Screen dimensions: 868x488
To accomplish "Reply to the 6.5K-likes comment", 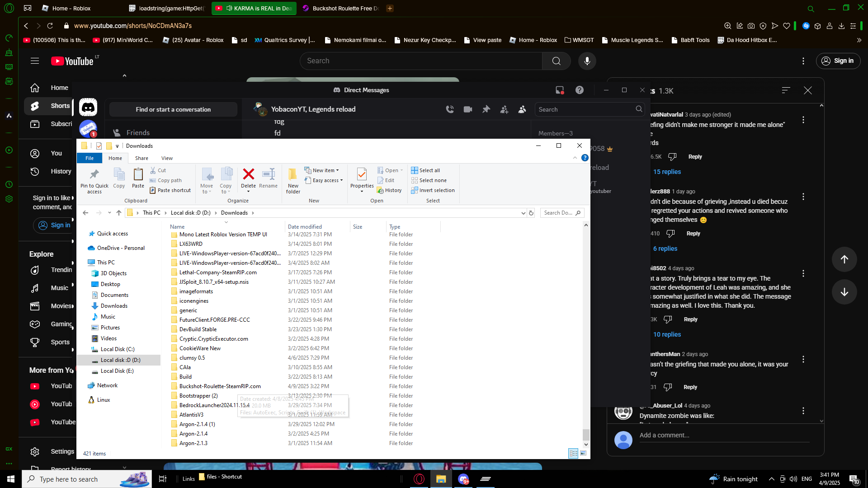I will (x=695, y=157).
